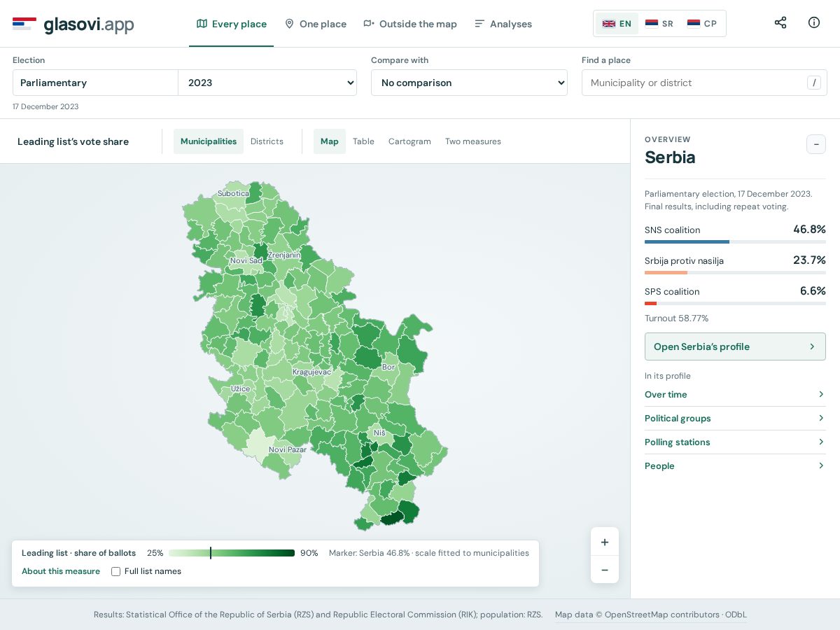Click the slash shortcut badge in search
840x630 pixels.
pyautogui.click(x=813, y=83)
